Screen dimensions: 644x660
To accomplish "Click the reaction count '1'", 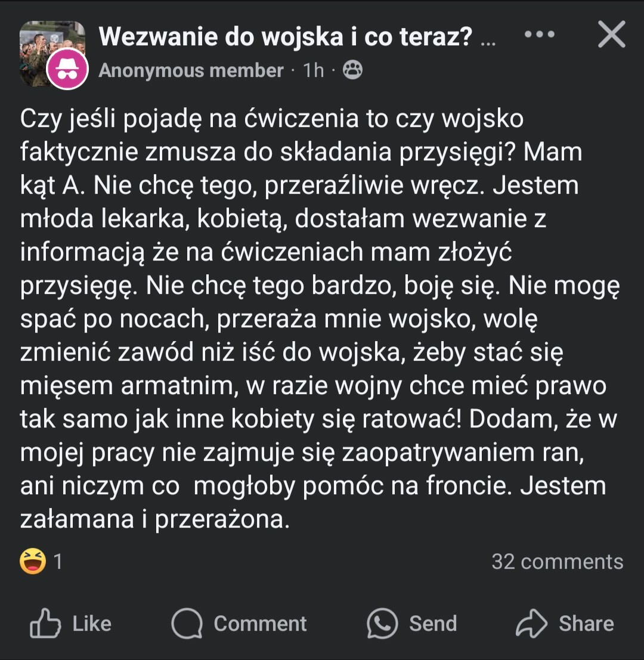I will click(58, 562).
